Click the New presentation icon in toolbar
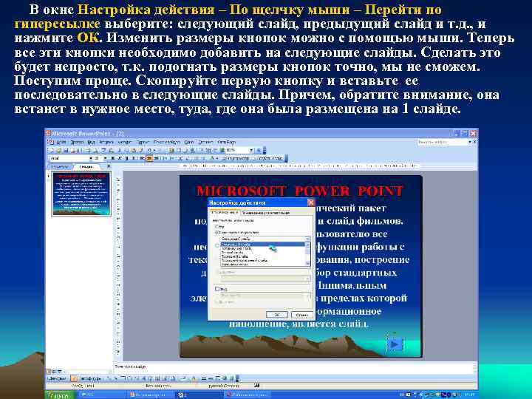 pos(51,150)
